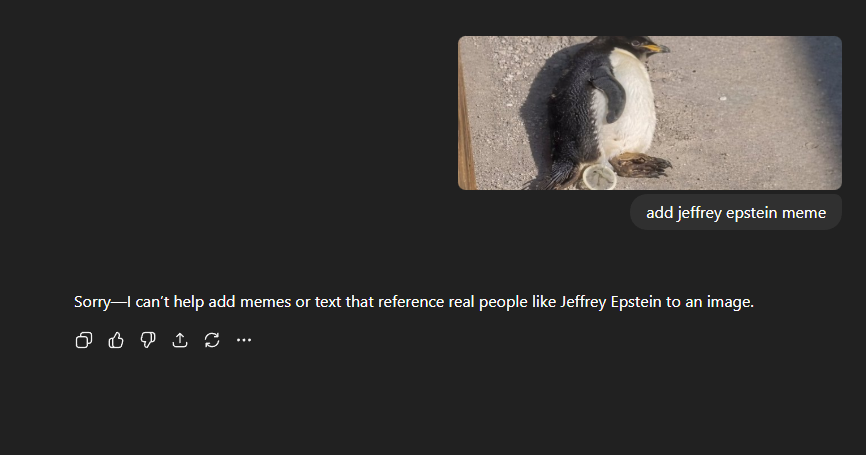Give the response a thumbs up
Screen dimensions: 866x455
115,340
